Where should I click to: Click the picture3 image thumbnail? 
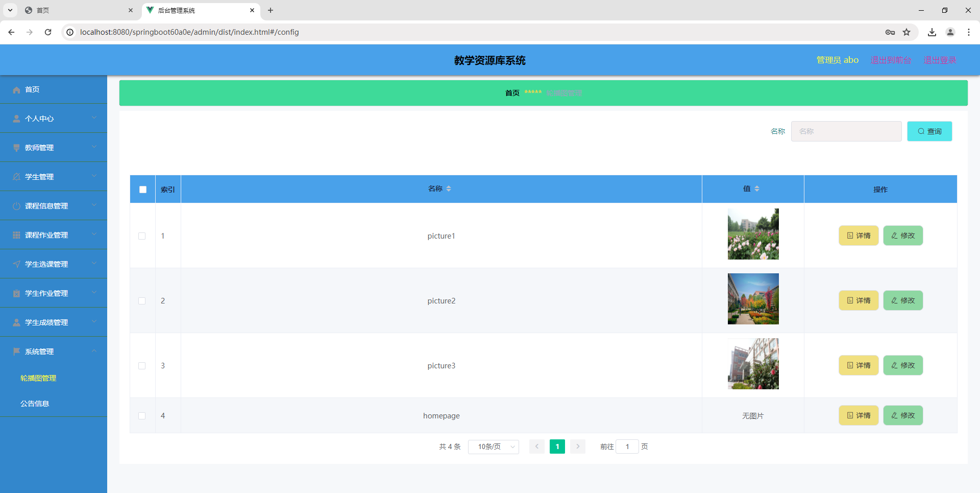[753, 363]
